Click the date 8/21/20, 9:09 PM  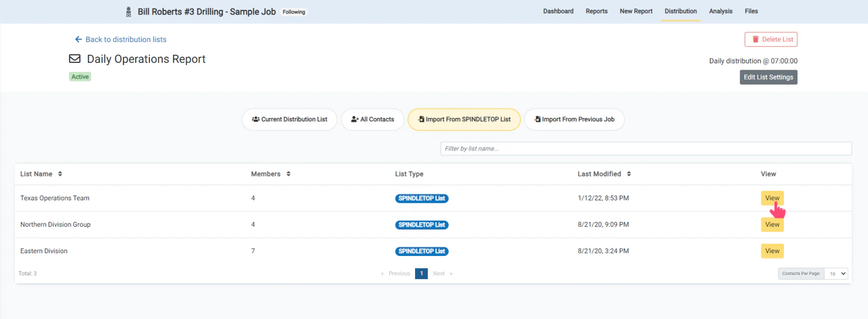point(603,224)
